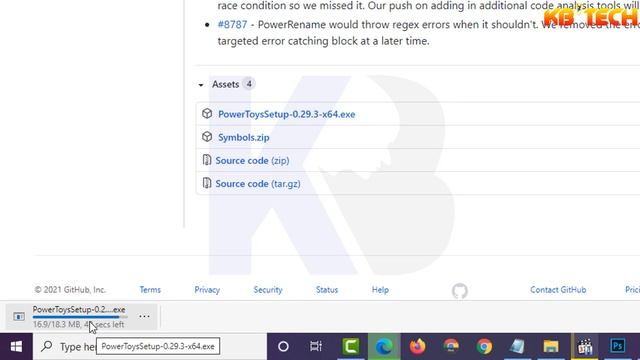Open the Chrome icon left of the notepad icon
The width and height of the screenshot is (640, 360).
point(484,347)
